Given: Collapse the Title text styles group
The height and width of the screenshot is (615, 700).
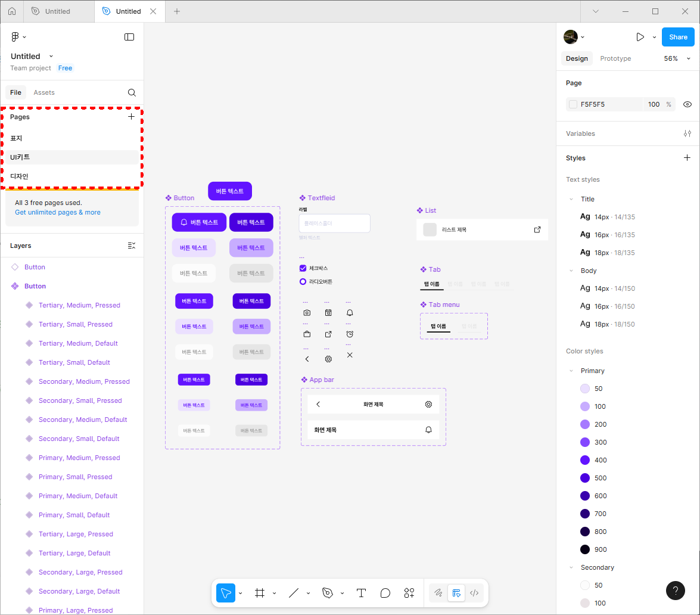Looking at the screenshot, I should pos(571,199).
